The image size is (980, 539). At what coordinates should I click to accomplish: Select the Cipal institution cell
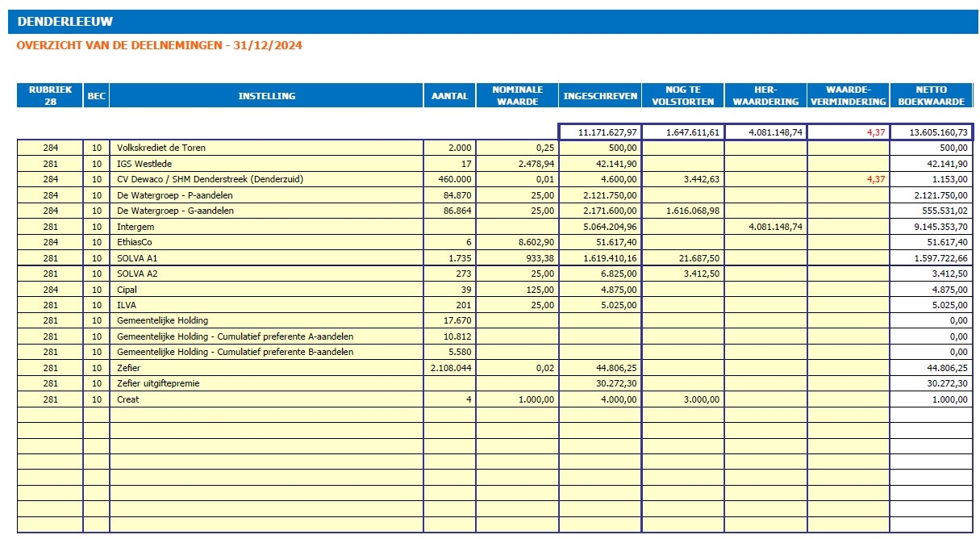coord(266,290)
